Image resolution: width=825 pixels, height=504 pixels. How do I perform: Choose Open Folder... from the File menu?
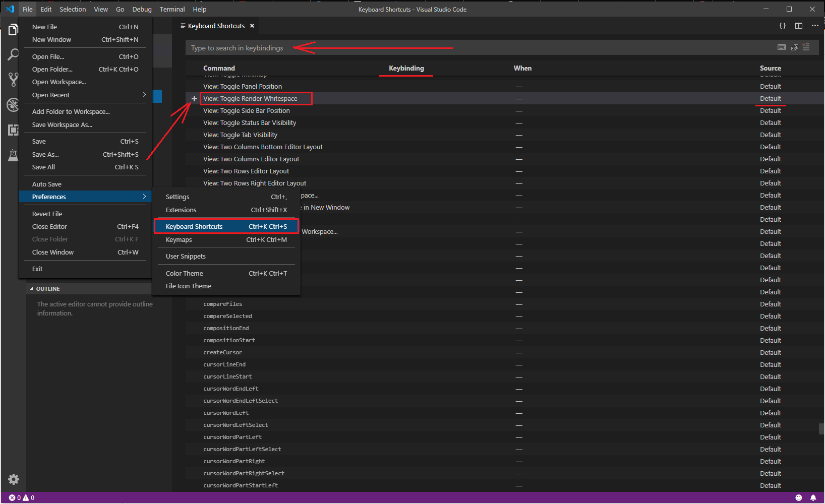point(85,70)
